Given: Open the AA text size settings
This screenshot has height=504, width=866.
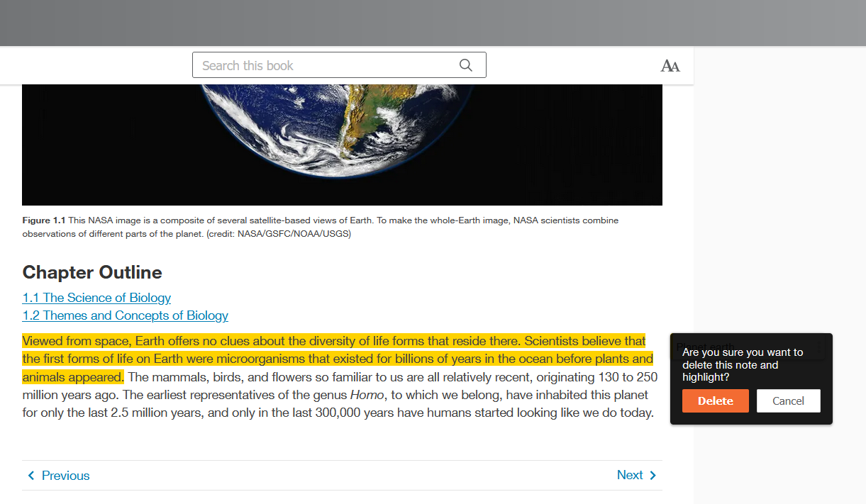Looking at the screenshot, I should [x=670, y=66].
